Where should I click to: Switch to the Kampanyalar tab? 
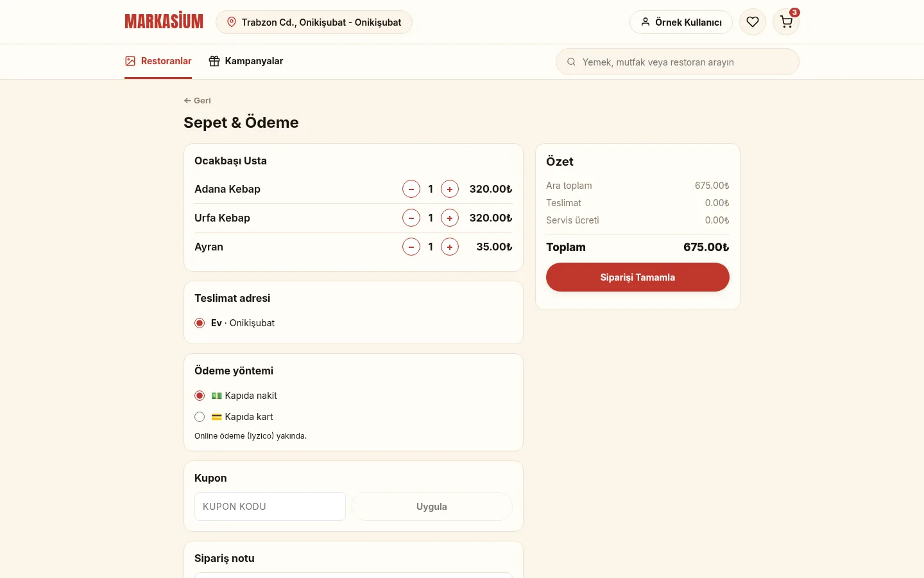(x=246, y=61)
